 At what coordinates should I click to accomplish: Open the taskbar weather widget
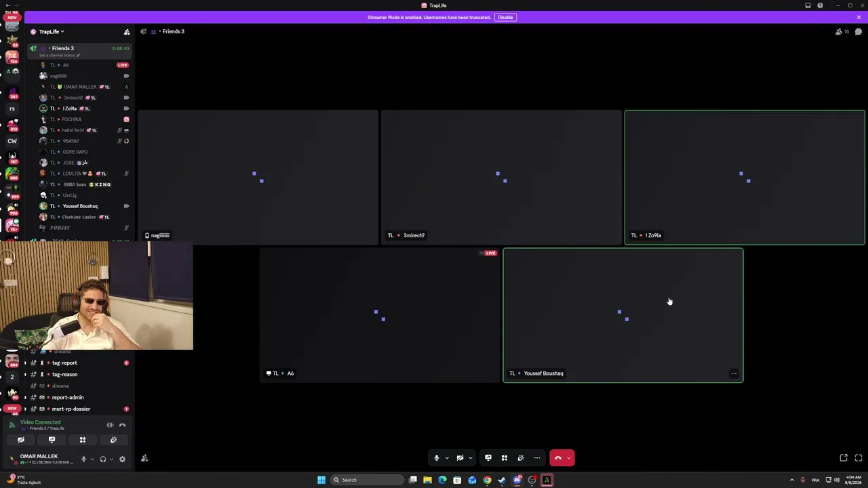coord(24,480)
